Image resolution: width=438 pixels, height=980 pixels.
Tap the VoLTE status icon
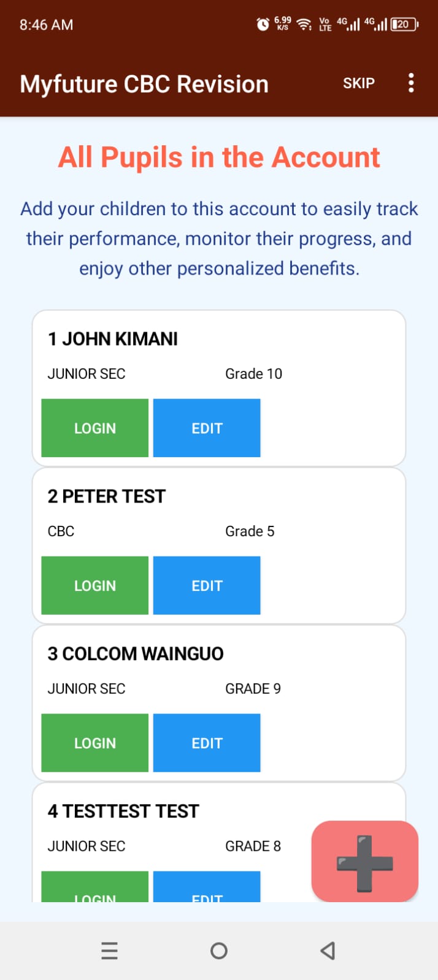(x=324, y=25)
